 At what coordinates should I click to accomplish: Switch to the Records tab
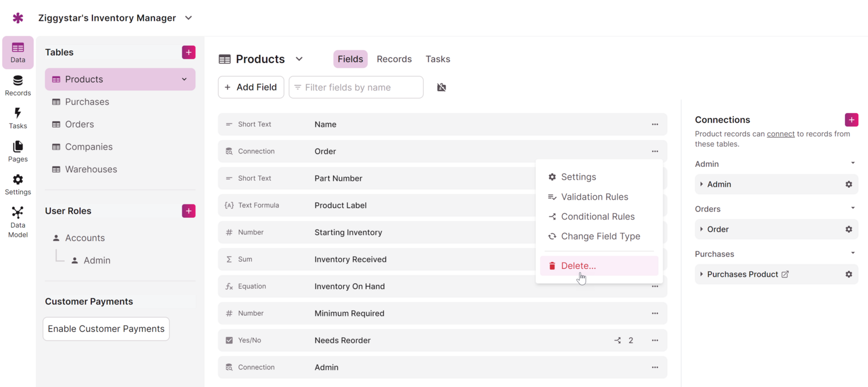pyautogui.click(x=394, y=59)
